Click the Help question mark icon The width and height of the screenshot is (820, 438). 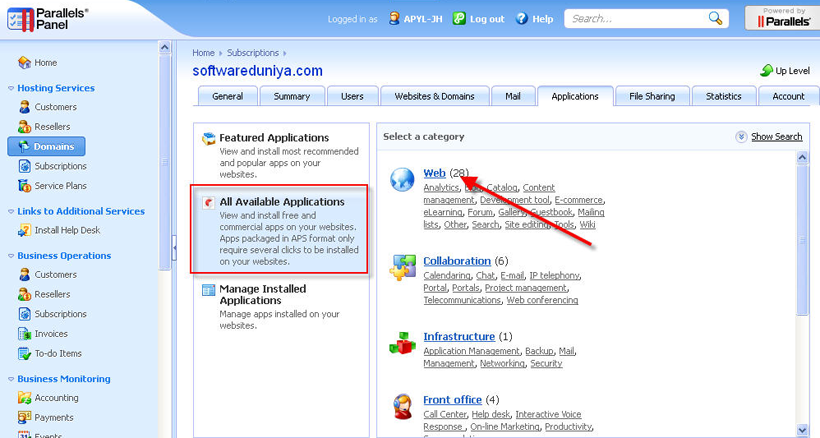point(521,19)
